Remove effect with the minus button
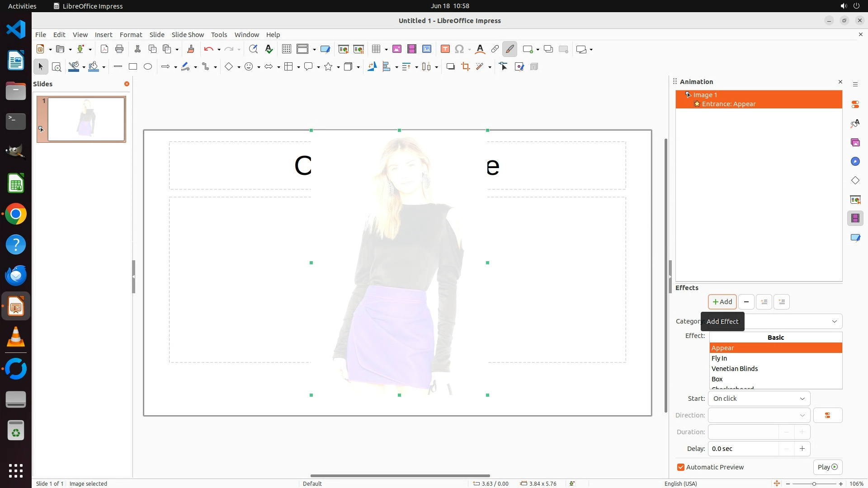 point(746,302)
